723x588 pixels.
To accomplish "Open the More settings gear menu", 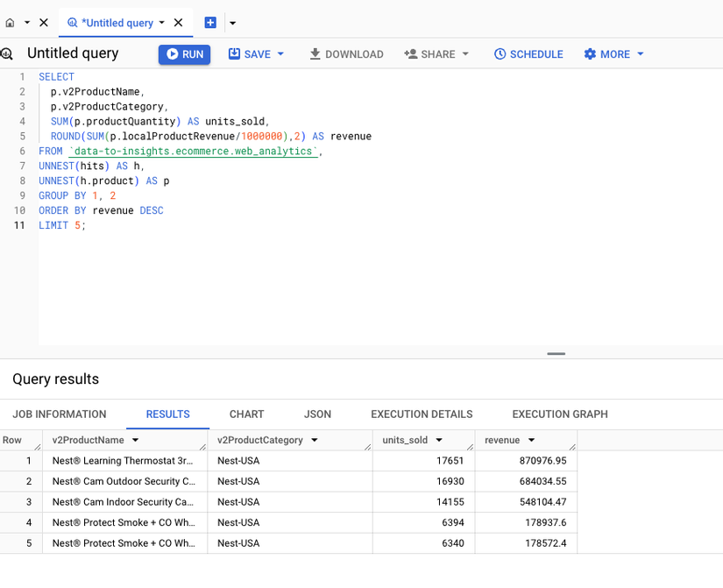I will coord(613,54).
